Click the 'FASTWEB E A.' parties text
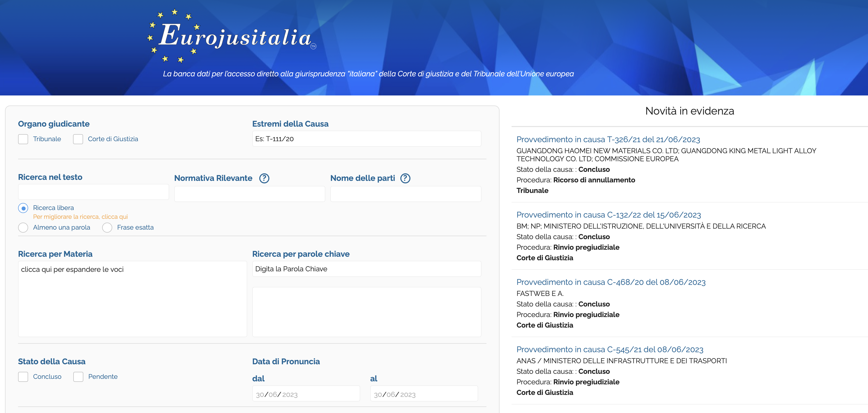 540,293
